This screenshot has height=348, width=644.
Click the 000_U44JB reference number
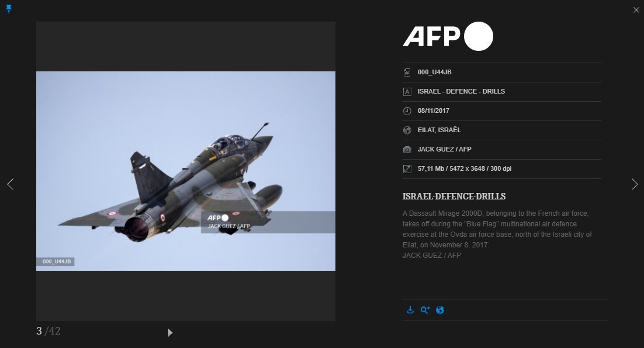pyautogui.click(x=434, y=73)
